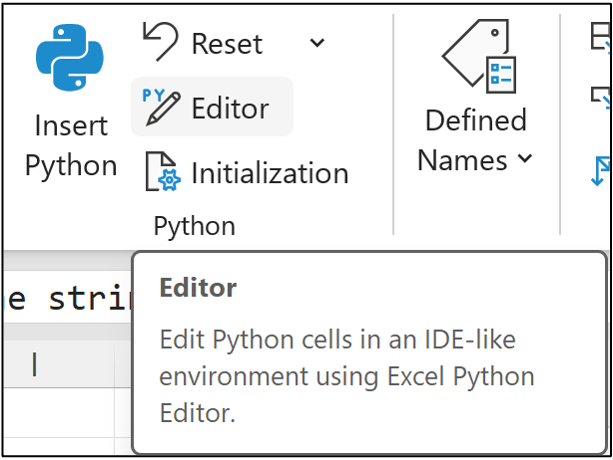This screenshot has height=460, width=613.
Task: Choose the Reset label in Python group
Action: point(227,44)
